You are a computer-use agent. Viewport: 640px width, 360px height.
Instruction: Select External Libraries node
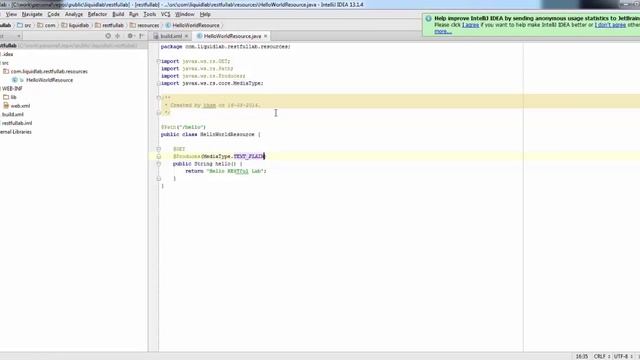pos(16,132)
